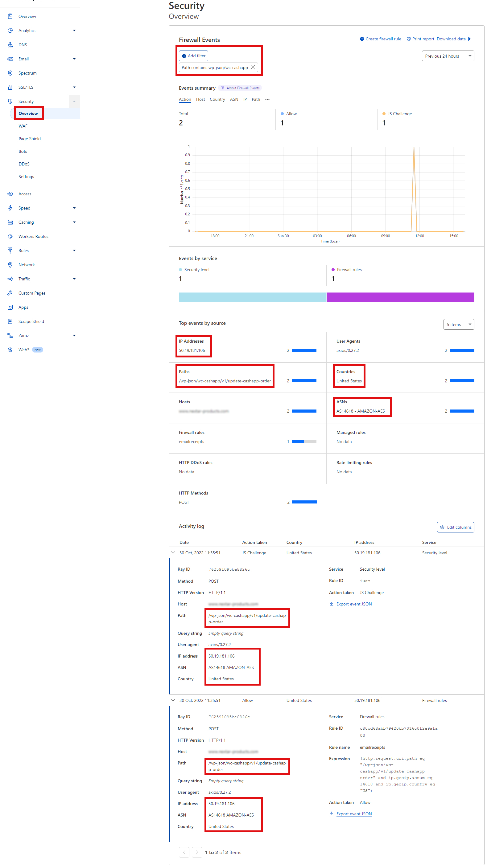Click the orange spike on the events chart
Image resolution: width=487 pixels, height=868 pixels.
pyautogui.click(x=414, y=189)
